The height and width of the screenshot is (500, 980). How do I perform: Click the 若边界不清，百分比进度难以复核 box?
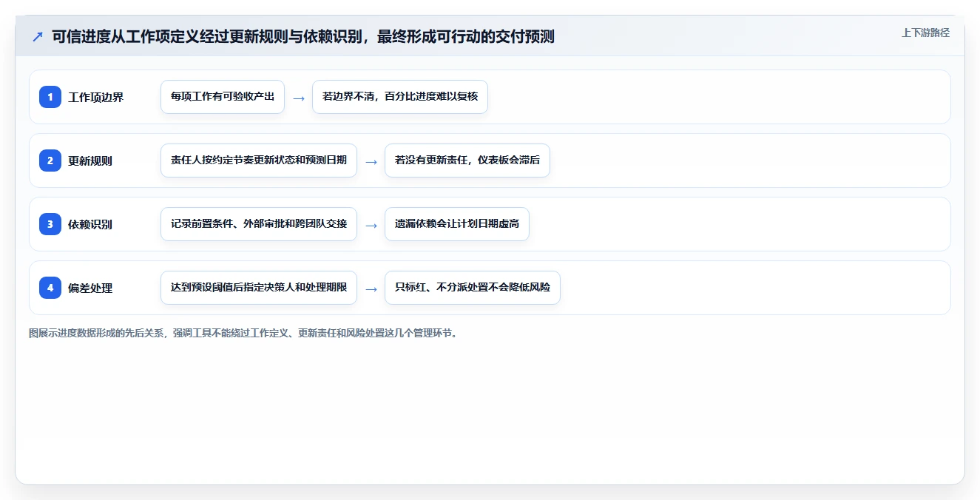[400, 97]
